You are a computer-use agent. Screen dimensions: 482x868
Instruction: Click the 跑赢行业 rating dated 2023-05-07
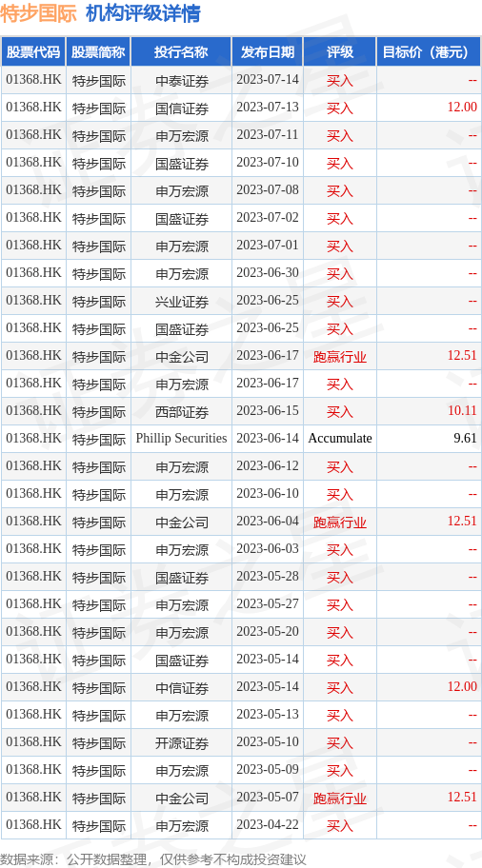pyautogui.click(x=340, y=798)
